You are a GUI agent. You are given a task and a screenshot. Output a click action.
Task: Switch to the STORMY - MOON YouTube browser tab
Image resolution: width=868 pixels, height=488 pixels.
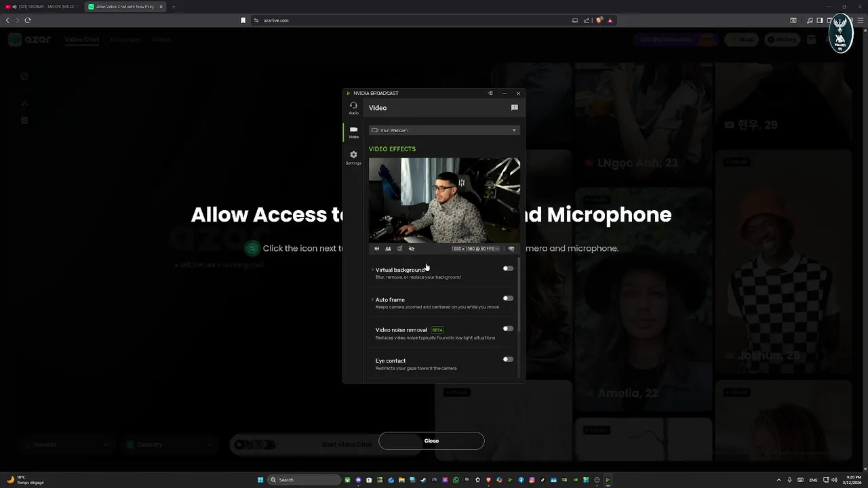[41, 7]
